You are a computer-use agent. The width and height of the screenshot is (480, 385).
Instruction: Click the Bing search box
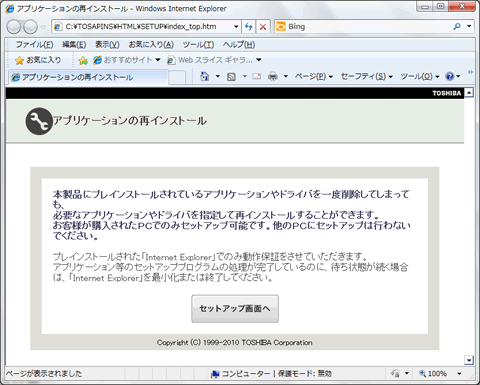coord(363,27)
